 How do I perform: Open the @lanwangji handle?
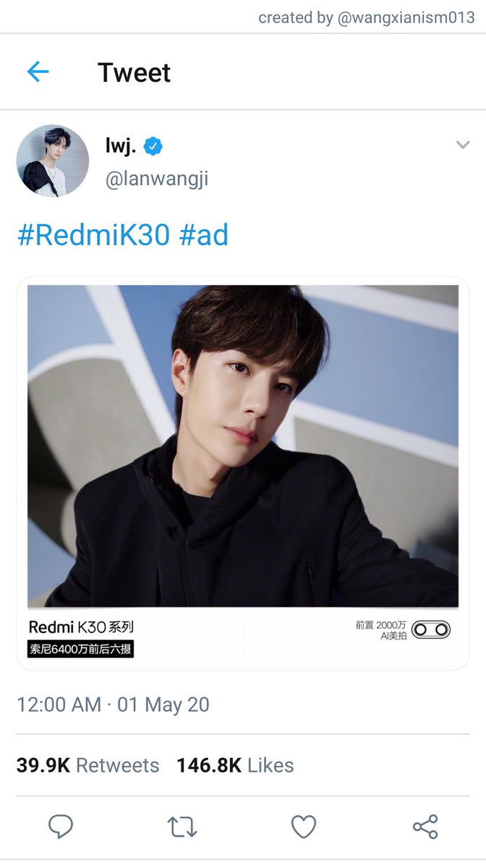click(157, 179)
